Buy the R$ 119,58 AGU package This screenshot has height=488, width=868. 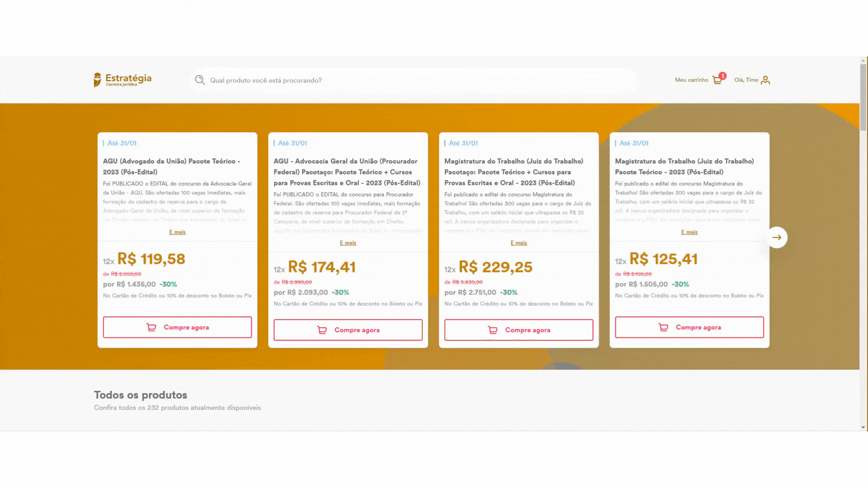pos(177,327)
